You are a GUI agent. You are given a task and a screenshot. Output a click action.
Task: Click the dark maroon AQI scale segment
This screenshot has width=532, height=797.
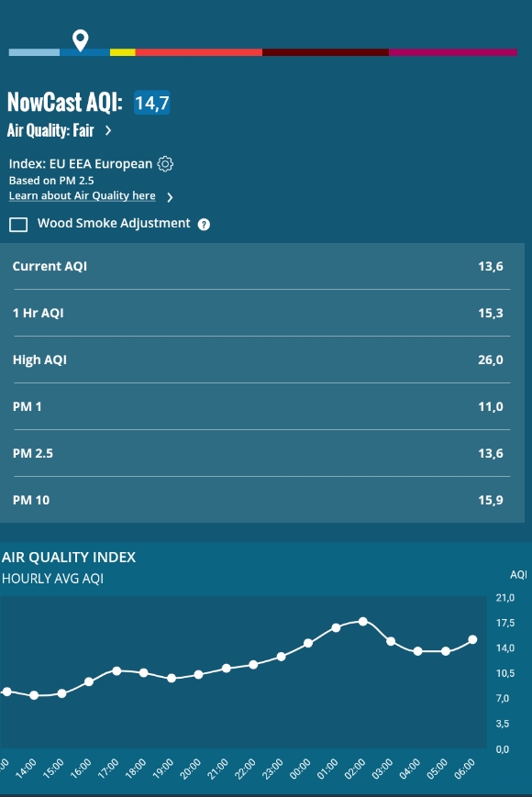point(326,52)
